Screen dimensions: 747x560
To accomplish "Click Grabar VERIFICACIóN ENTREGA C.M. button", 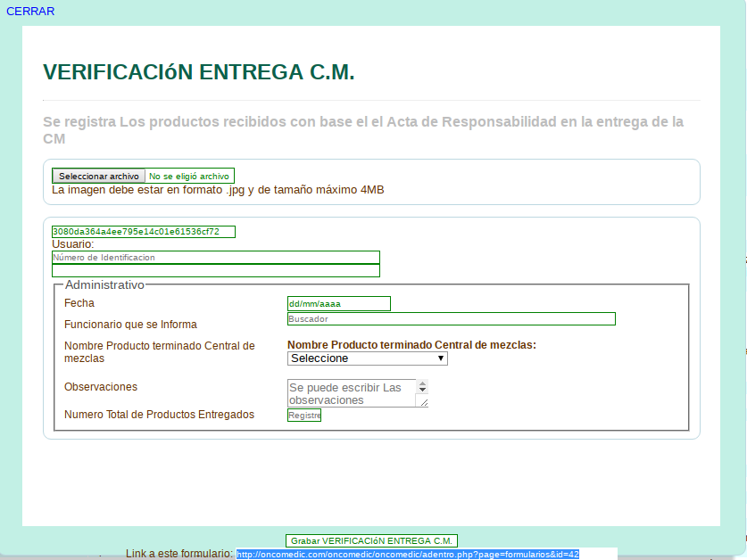I will [x=371, y=541].
